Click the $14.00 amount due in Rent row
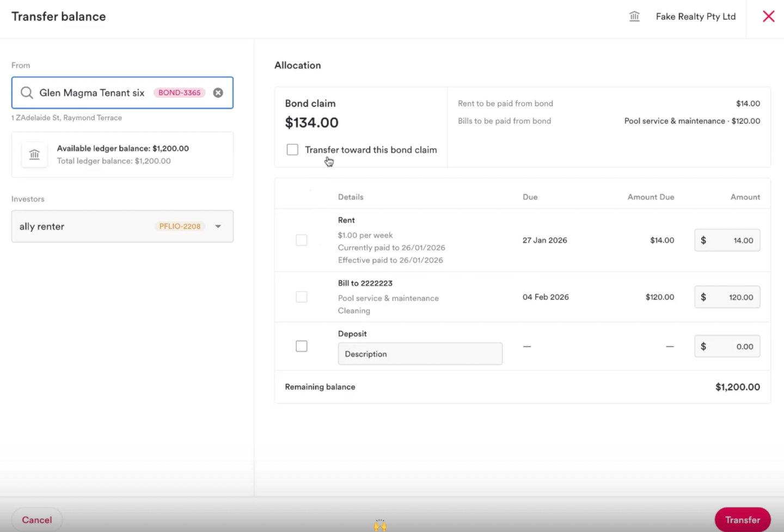Image resolution: width=784 pixels, height=532 pixels. (662, 240)
